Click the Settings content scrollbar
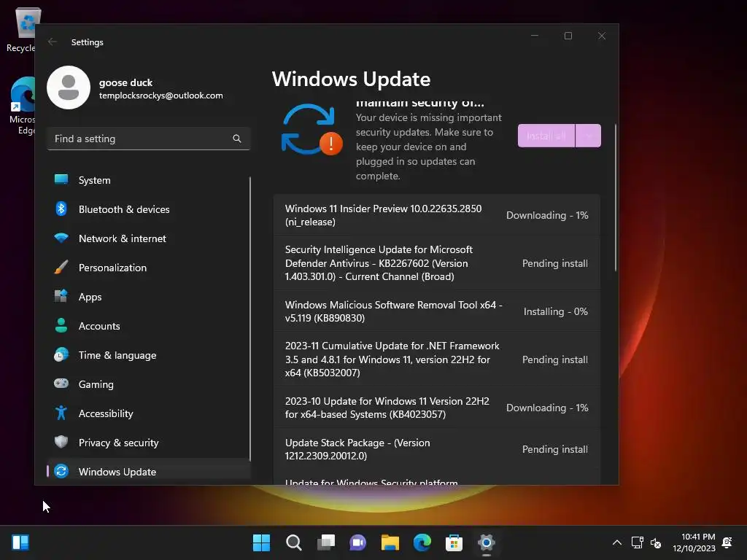The height and width of the screenshot is (560, 747). (615, 198)
